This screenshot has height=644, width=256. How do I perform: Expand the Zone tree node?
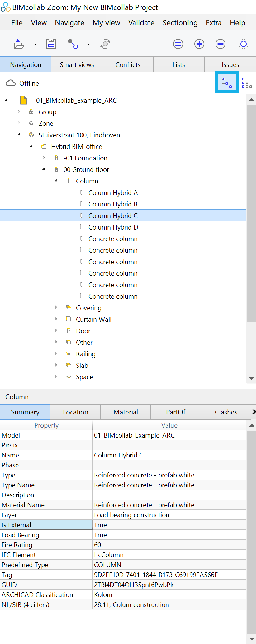tap(19, 123)
